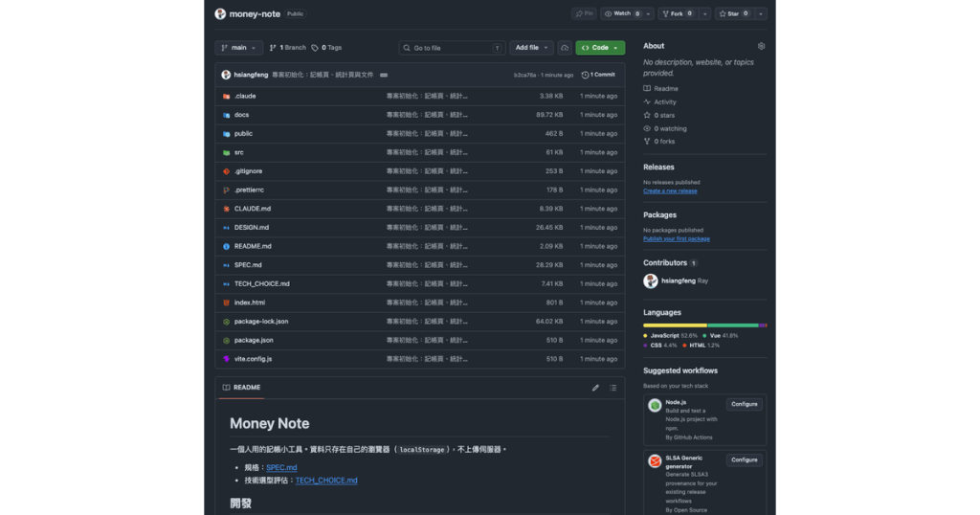The image size is (980, 515).
Task: Click Create a new release link
Action: click(670, 191)
